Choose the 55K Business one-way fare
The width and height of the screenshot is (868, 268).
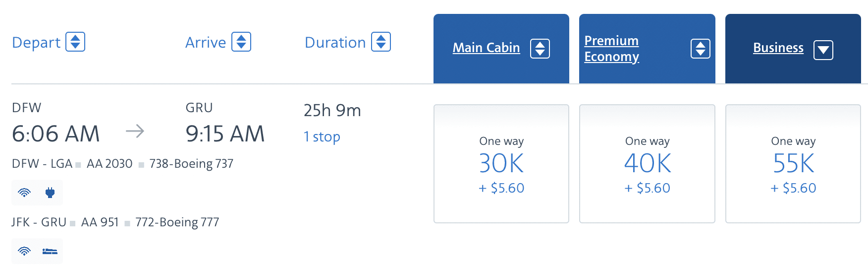793,164
